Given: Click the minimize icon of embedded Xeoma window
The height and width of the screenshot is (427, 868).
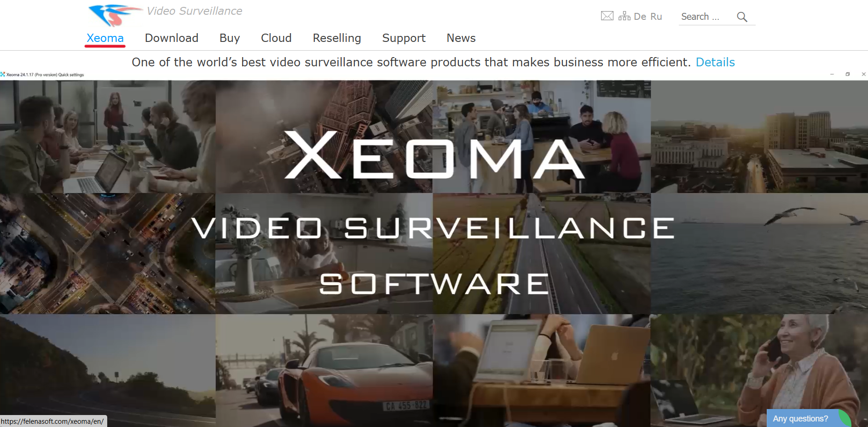Looking at the screenshot, I should 832,74.
